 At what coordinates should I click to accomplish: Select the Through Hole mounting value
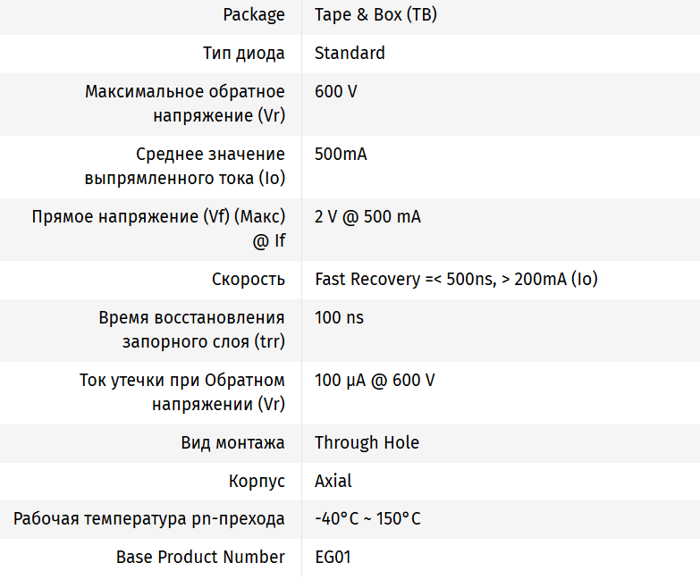(367, 442)
